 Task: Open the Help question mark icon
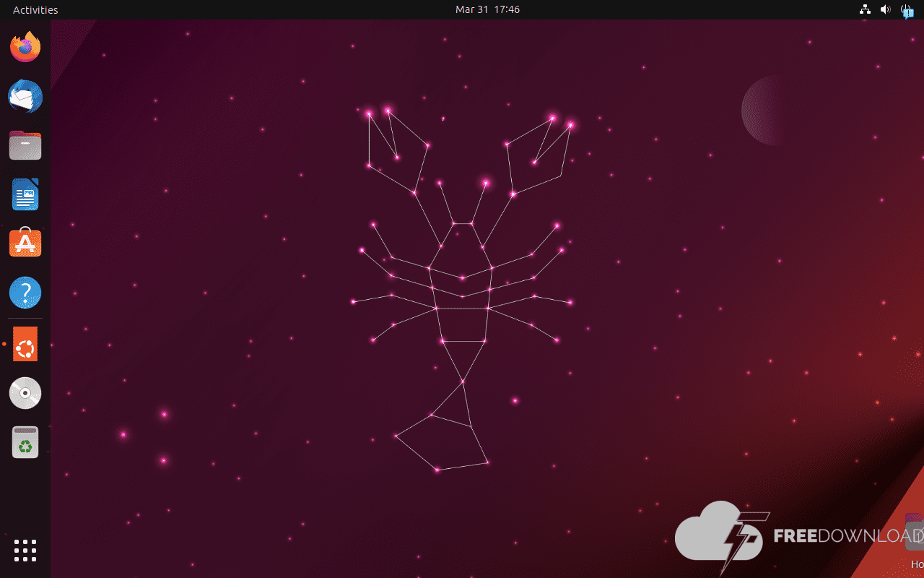click(25, 293)
